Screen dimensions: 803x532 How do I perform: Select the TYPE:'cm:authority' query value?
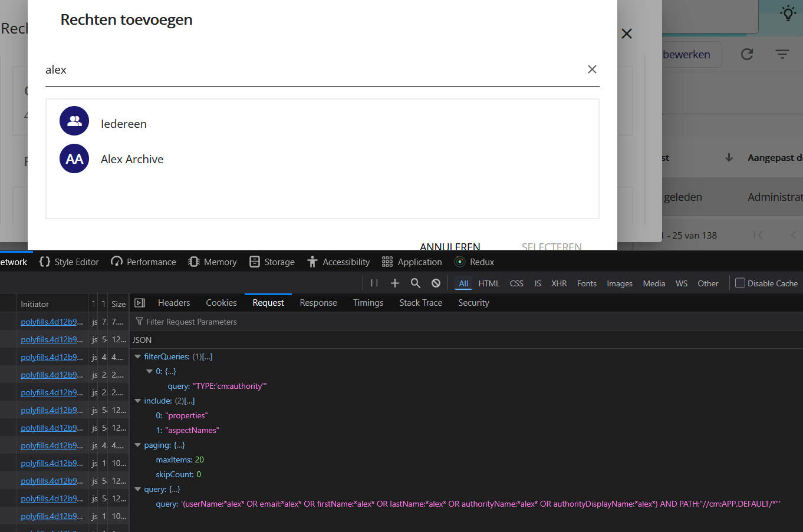[x=230, y=386]
